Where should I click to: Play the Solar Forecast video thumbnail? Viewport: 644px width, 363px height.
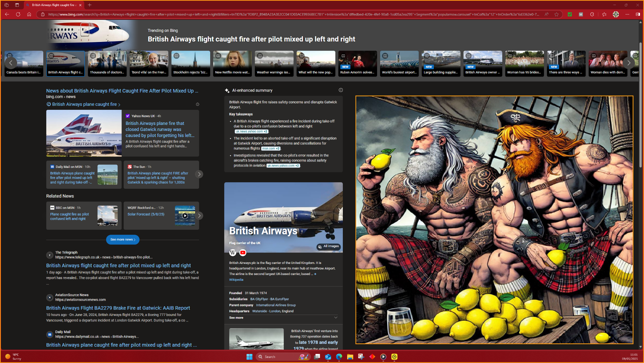pyautogui.click(x=185, y=216)
